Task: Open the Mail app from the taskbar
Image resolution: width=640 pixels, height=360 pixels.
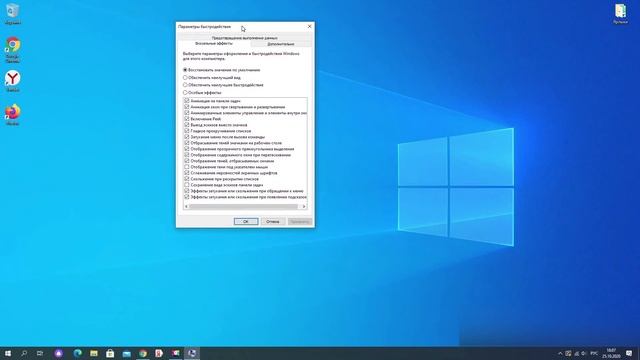Action: pyautogui.click(x=127, y=353)
